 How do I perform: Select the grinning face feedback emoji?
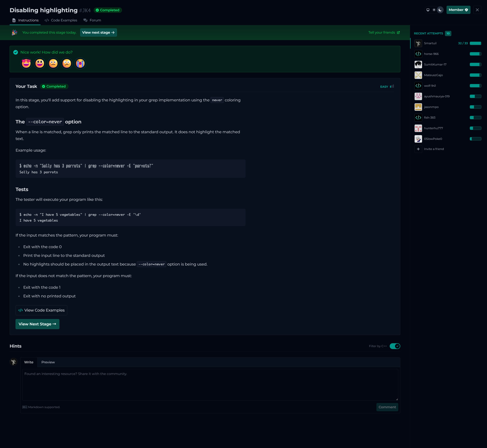[40, 64]
